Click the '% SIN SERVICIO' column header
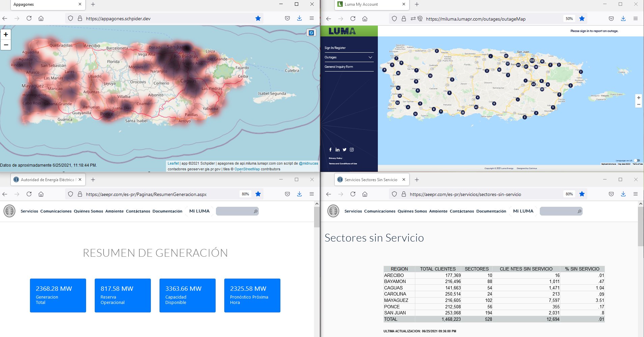Image resolution: width=644 pixels, height=337 pixels. tap(582, 269)
